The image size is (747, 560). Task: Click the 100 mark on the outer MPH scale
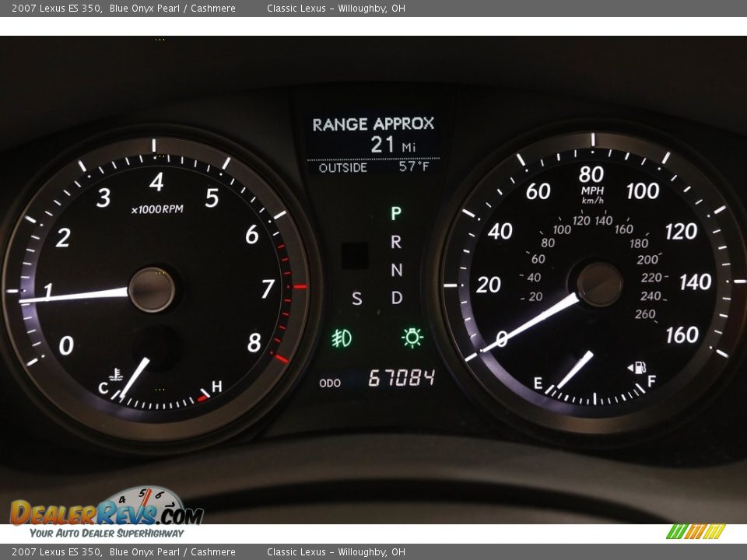tap(644, 191)
